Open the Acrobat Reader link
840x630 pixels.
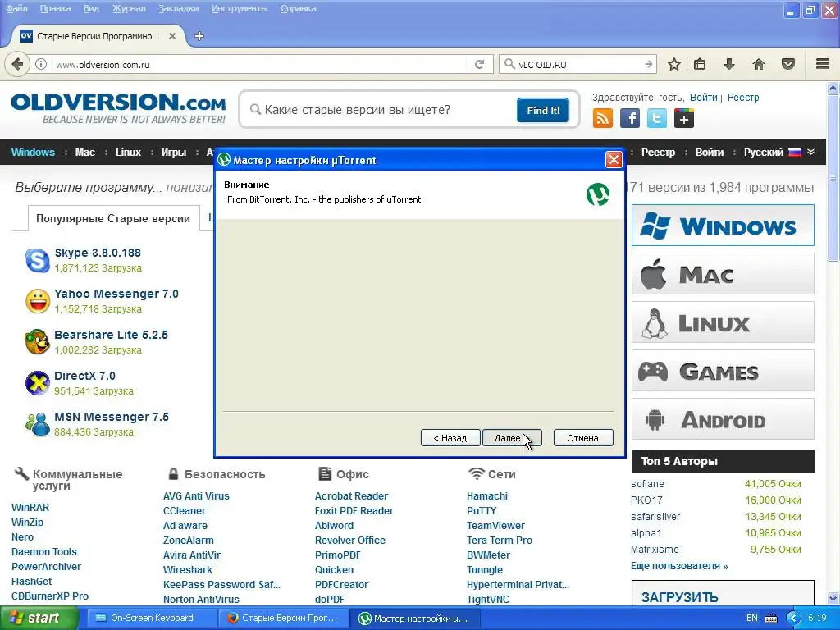pos(351,496)
